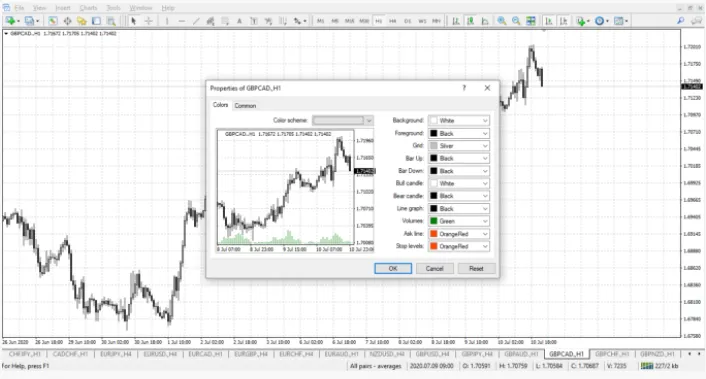Click the New Chart toolbar icon
This screenshot has height=379, width=706.
tap(11, 21)
